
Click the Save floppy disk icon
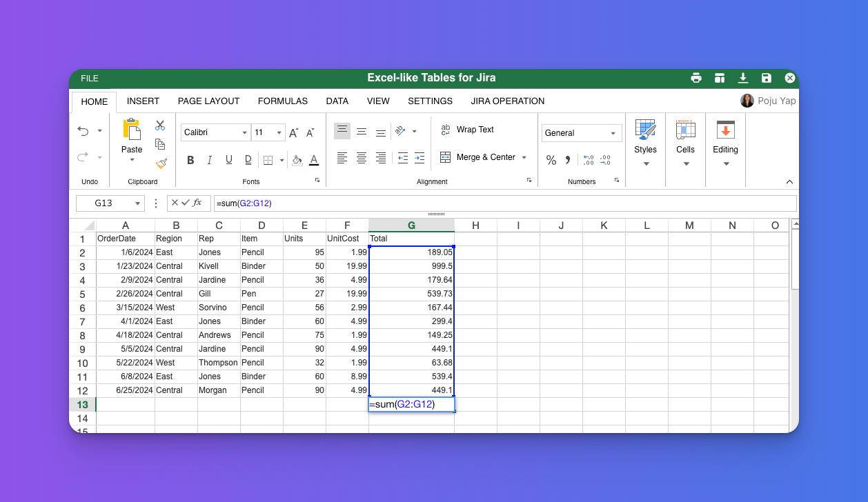[x=767, y=78]
